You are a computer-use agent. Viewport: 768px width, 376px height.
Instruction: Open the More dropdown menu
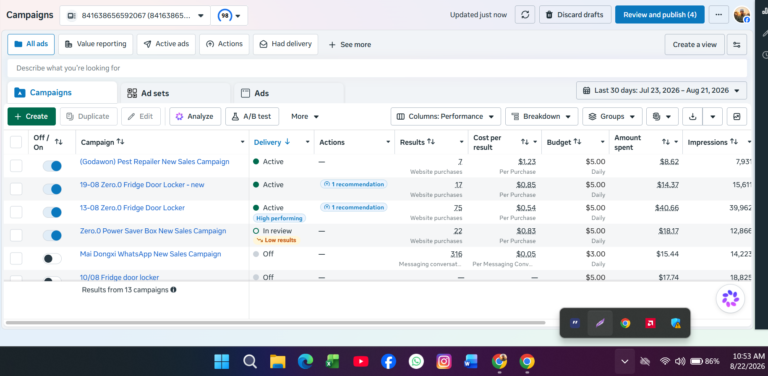(x=305, y=117)
